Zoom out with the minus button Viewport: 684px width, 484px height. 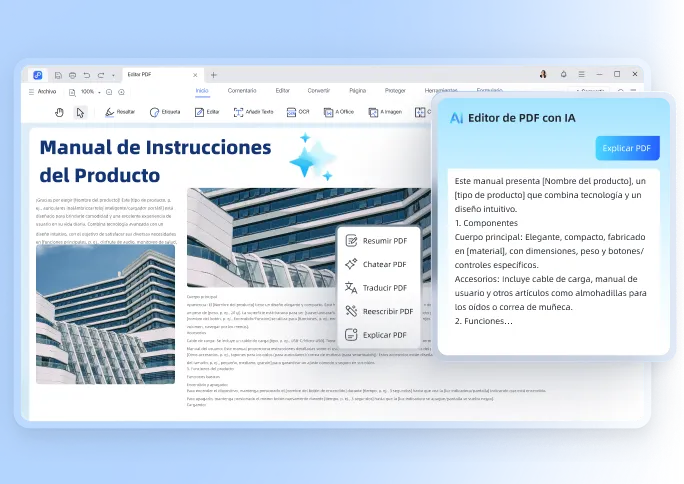[x=109, y=92]
